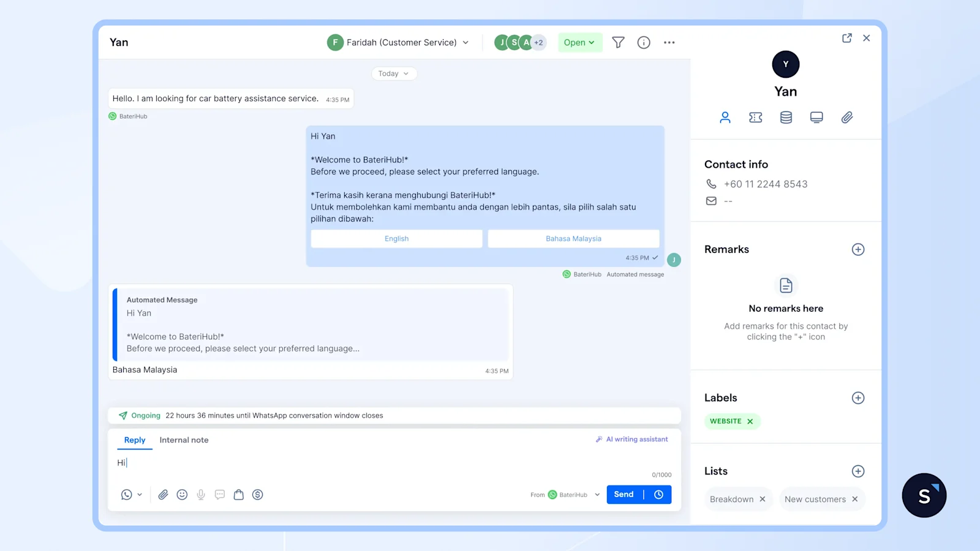
Task: Open payments using the dollar icon
Action: pyautogui.click(x=258, y=495)
